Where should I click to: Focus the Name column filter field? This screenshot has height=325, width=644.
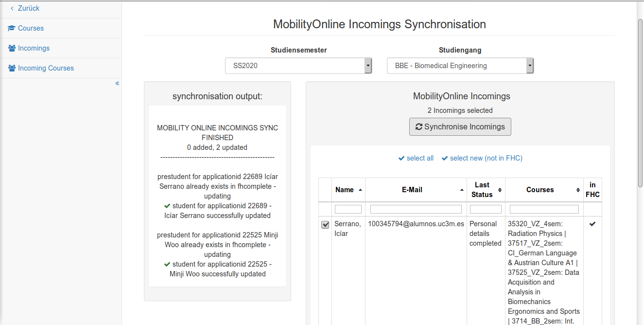pyautogui.click(x=348, y=209)
